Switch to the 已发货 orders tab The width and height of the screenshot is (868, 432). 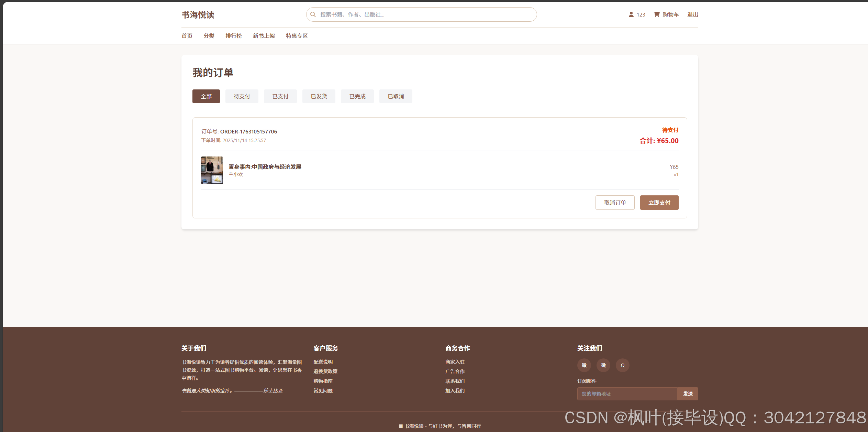319,96
